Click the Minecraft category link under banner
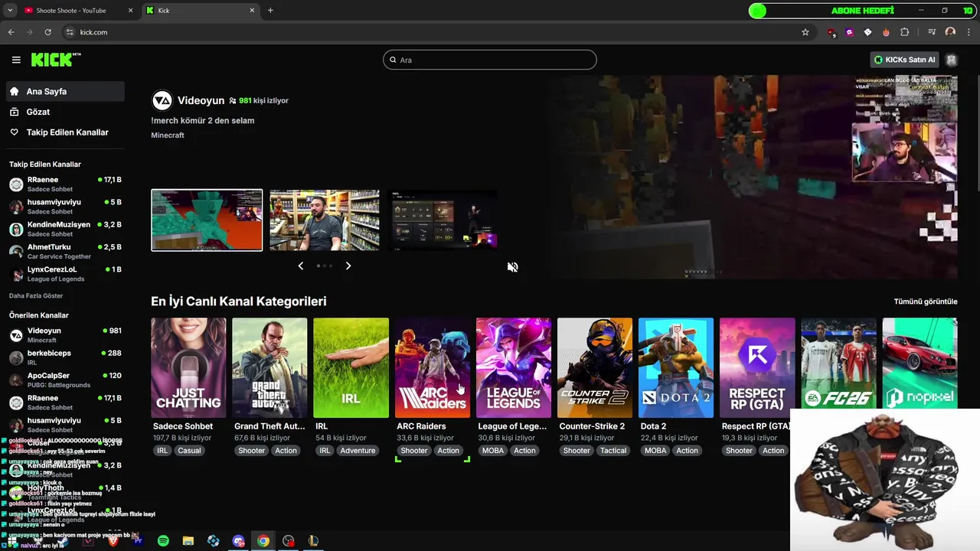The image size is (980, 551). point(168,135)
